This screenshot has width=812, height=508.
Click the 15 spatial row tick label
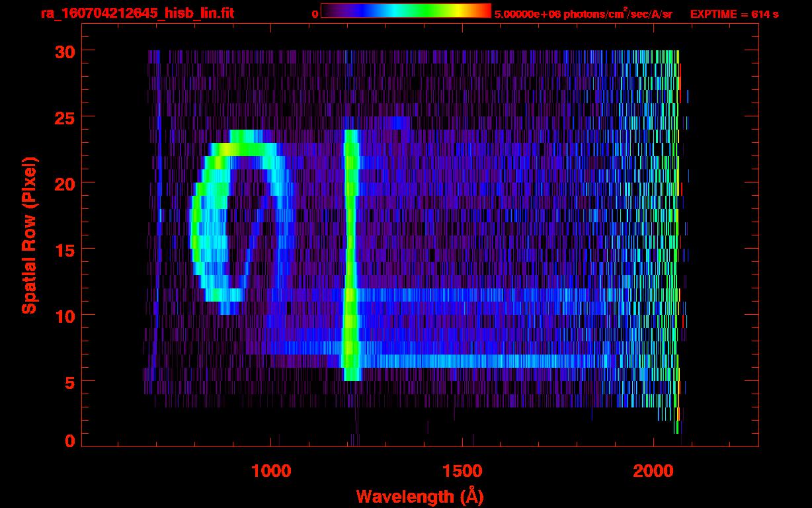[x=65, y=249]
